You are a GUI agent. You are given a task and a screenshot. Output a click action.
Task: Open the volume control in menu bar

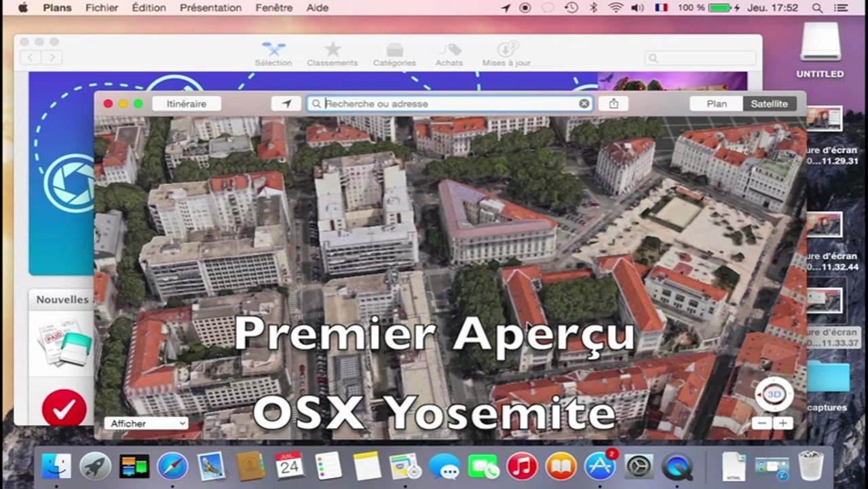pos(637,7)
